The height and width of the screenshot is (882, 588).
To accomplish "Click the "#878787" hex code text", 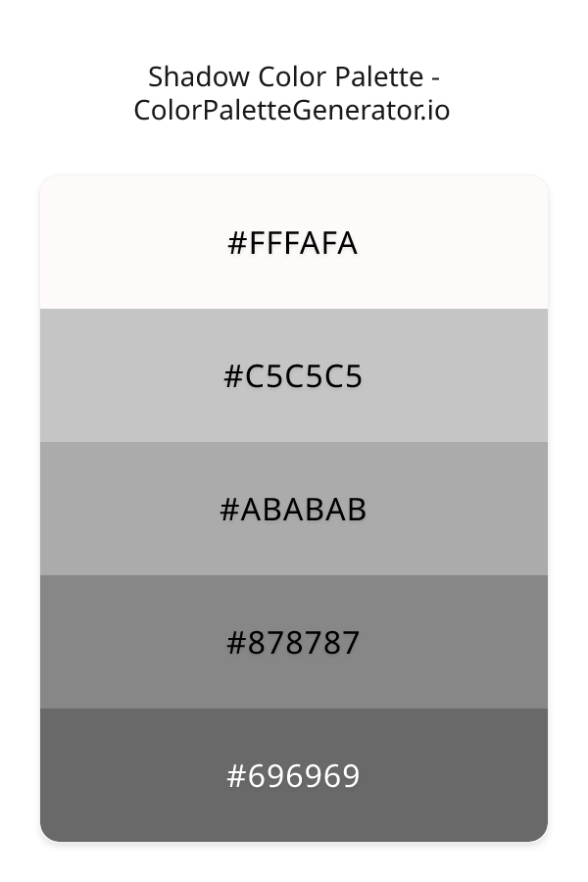I will click(293, 643).
